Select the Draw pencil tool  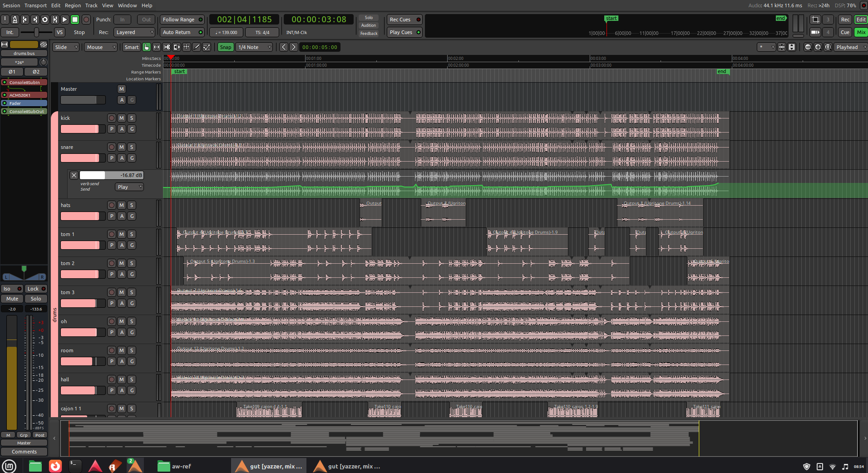197,47
